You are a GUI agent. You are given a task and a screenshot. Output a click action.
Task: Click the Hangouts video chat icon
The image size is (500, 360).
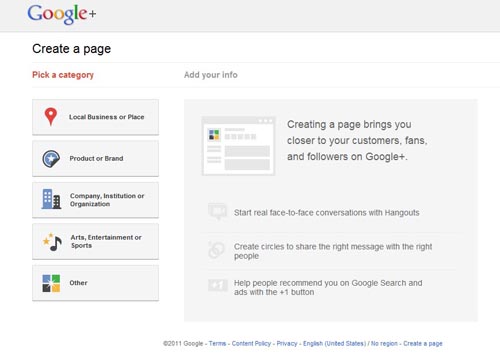[218, 211]
